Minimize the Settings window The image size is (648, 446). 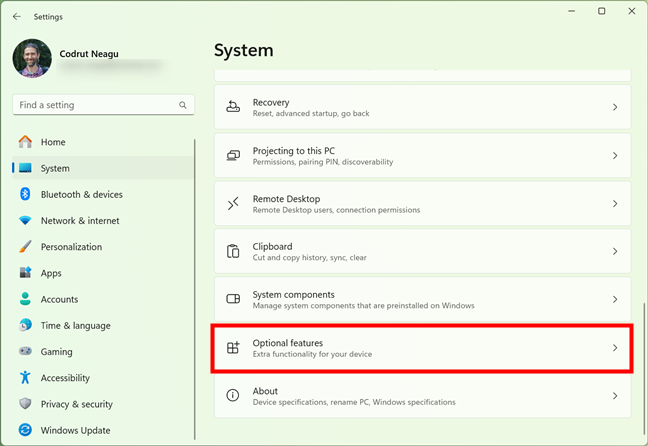572,11
